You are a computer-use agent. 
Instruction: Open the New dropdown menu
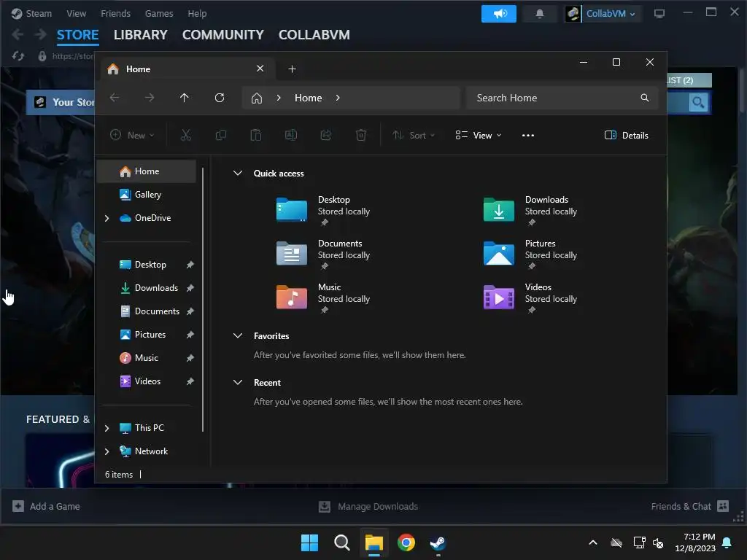[132, 135]
